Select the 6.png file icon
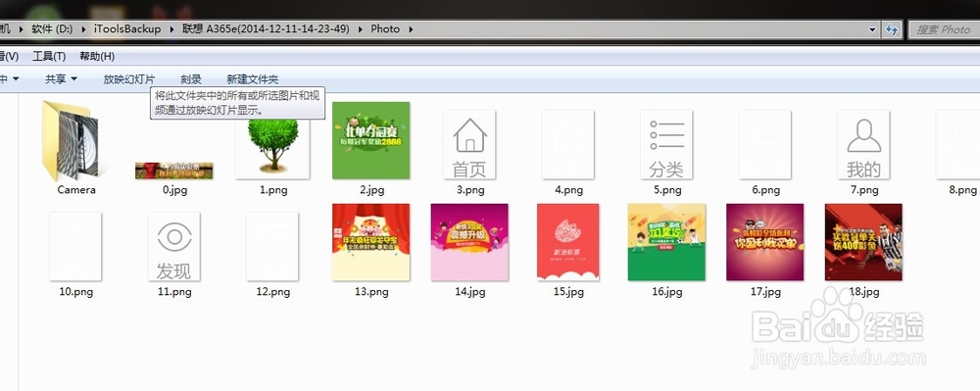This screenshot has height=391, width=980. (x=764, y=144)
